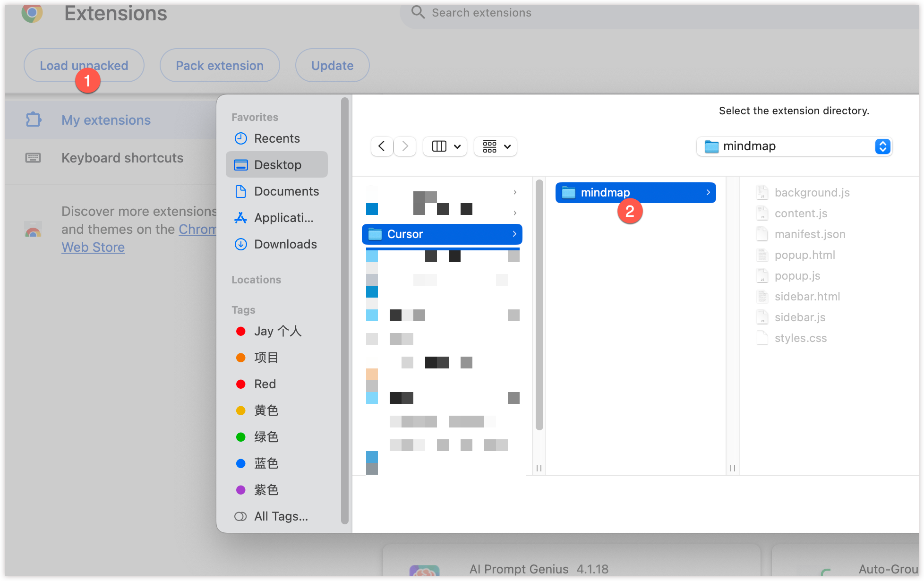924x581 pixels.
Task: Click the red Jay 个人 tag
Action: coord(277,331)
